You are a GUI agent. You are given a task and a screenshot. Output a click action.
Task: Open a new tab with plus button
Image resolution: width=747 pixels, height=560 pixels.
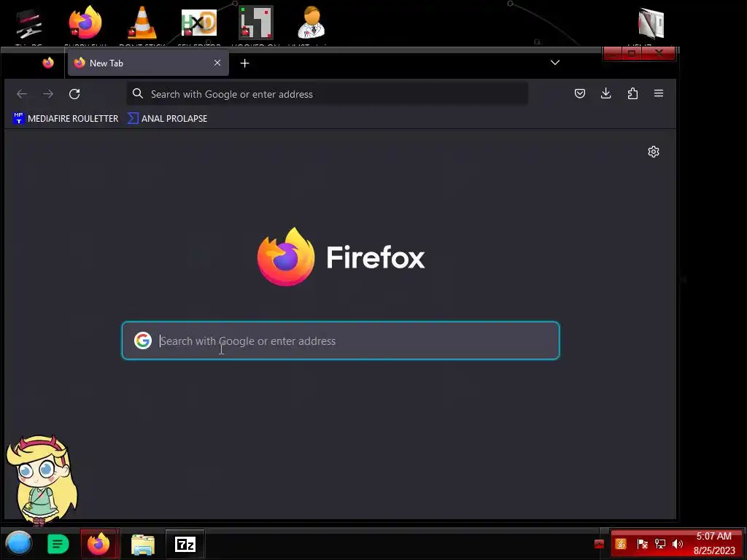pos(245,63)
